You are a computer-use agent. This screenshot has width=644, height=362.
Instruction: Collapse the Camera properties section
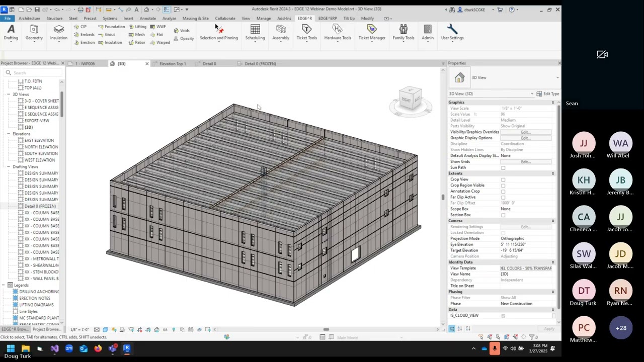[x=552, y=221]
